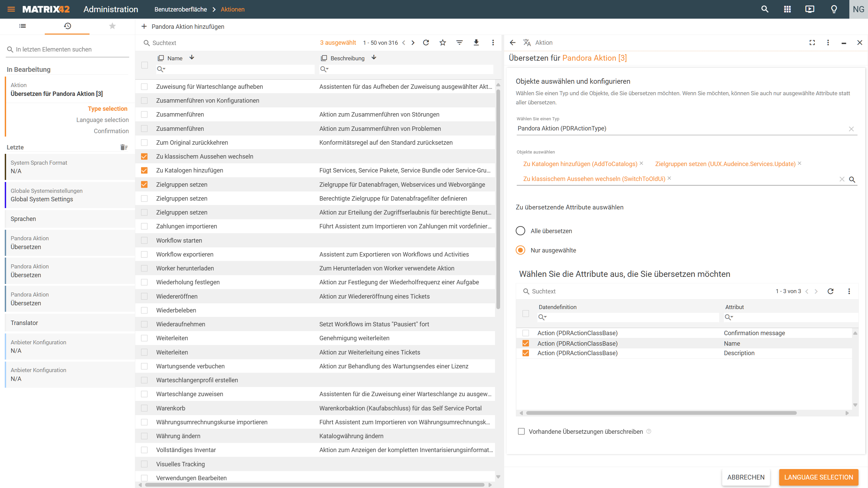The height and width of the screenshot is (488, 868).
Task: Proceed with LANGUAGE SELECTION button
Action: click(818, 477)
